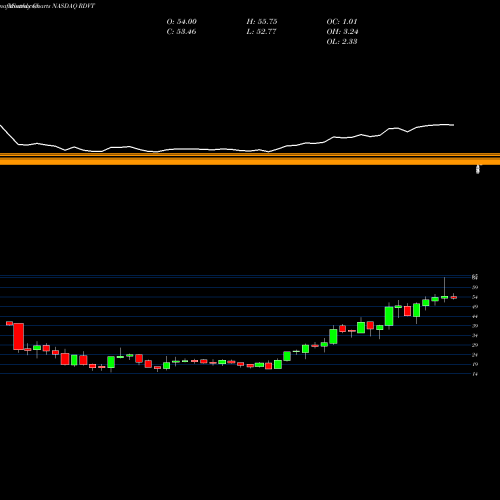This screenshot has width=500, height=500.
Task: Click the OL: 2.33 reading
Action: pyautogui.click(x=342, y=42)
